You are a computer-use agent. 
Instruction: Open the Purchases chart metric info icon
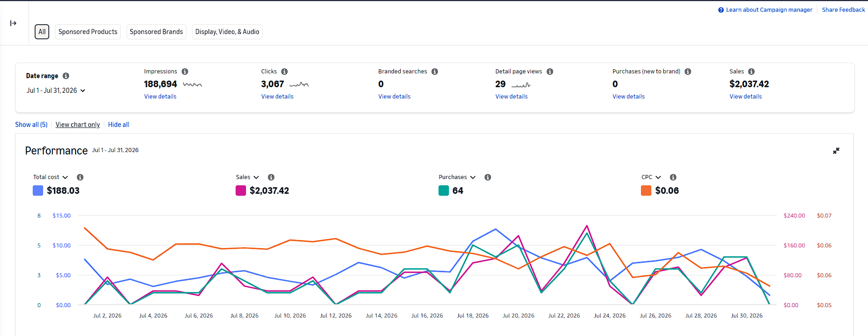click(488, 177)
